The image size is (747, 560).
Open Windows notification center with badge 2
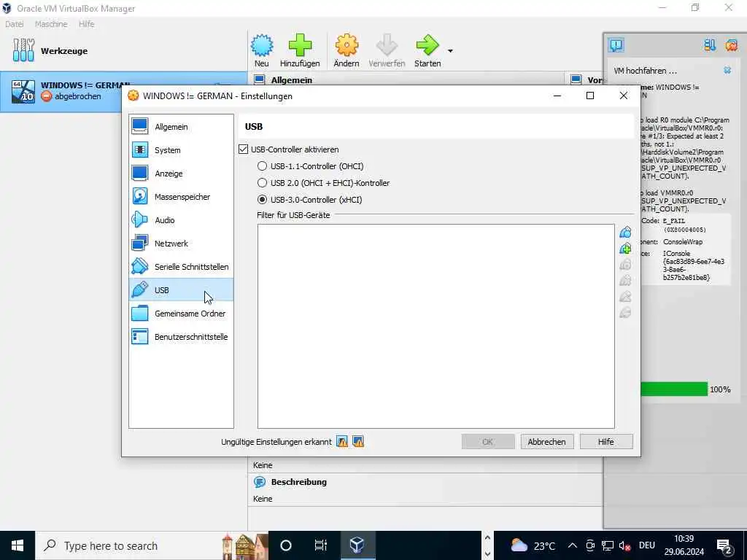[x=724, y=546]
